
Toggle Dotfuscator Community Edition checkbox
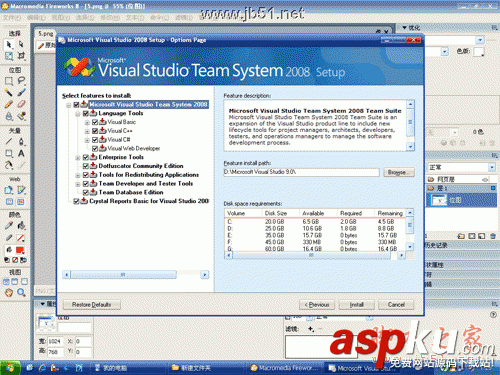click(x=86, y=166)
